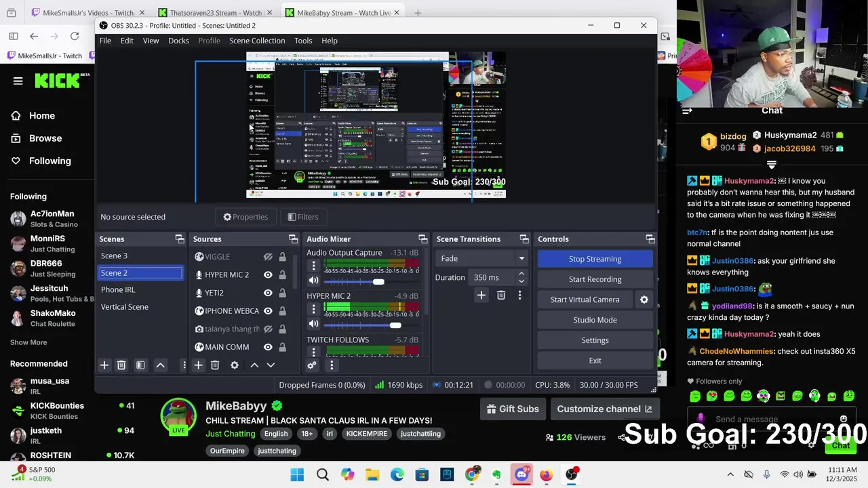The width and height of the screenshot is (868, 488).
Task: Open File Explorer from taskbar
Action: click(x=372, y=474)
